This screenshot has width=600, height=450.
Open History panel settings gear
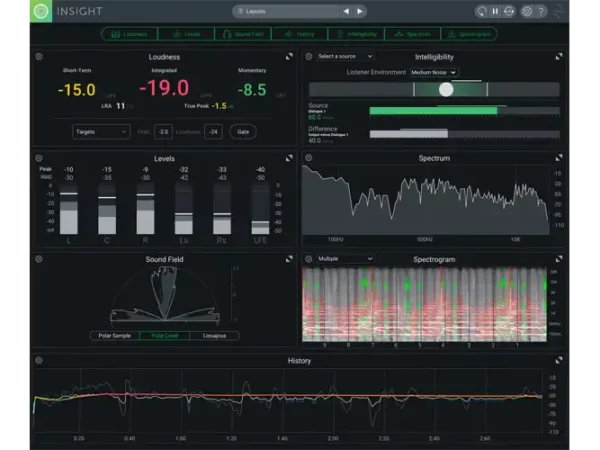pyautogui.click(x=39, y=360)
